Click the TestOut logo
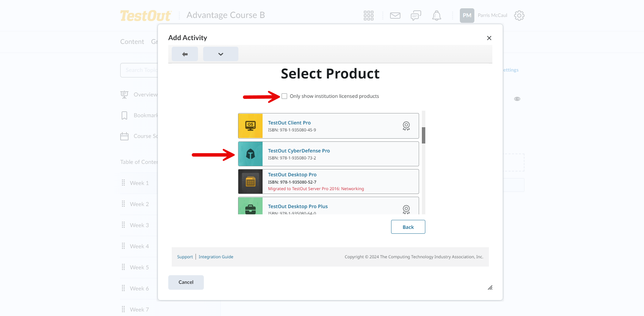644x316 pixels. tap(145, 16)
